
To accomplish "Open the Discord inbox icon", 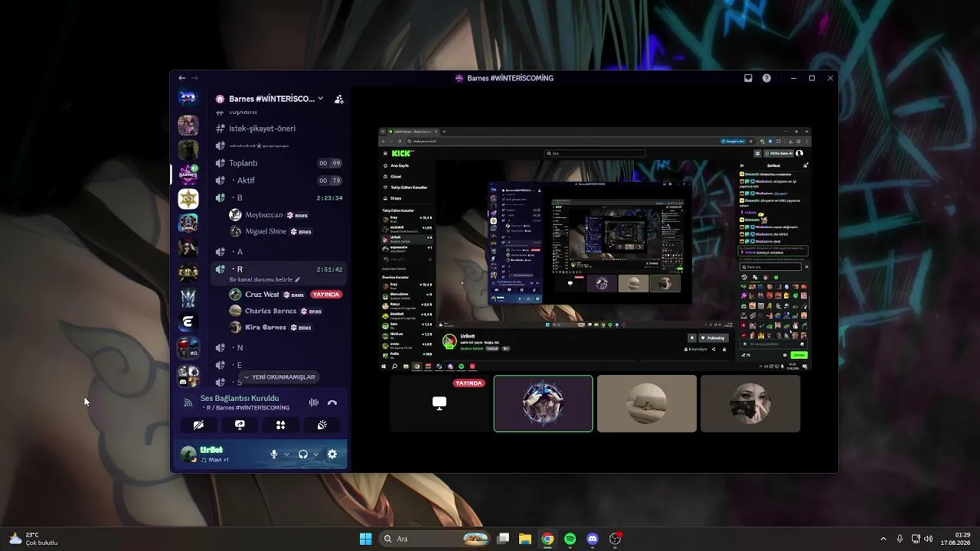I will (x=748, y=78).
